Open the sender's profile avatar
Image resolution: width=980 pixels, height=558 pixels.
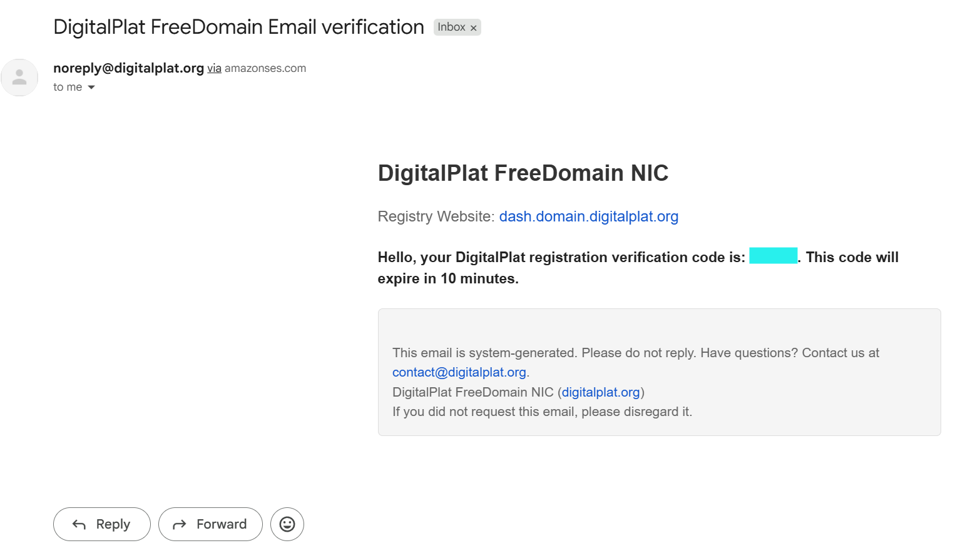pyautogui.click(x=19, y=78)
